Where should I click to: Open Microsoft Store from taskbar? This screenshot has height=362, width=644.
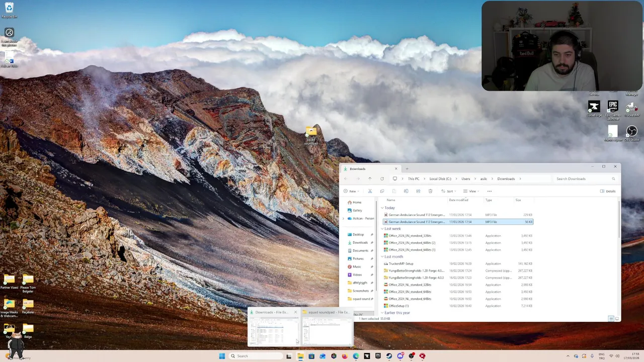pyautogui.click(x=311, y=356)
